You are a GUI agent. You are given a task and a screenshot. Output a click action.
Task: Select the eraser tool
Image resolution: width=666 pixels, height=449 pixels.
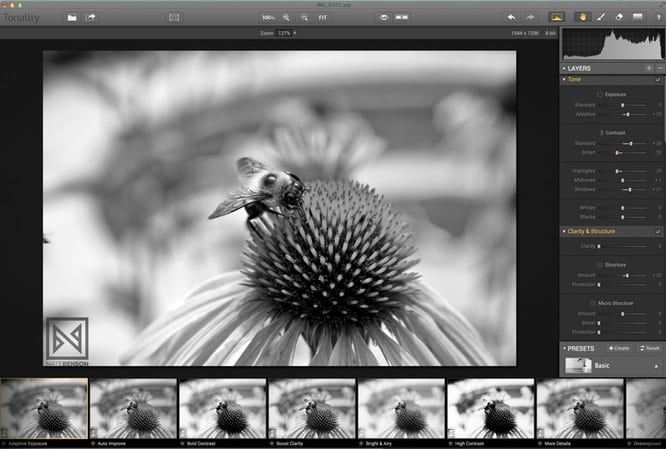click(619, 17)
